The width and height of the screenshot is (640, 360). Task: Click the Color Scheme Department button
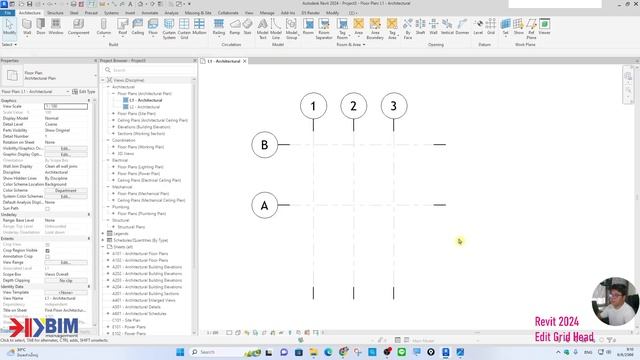pyautogui.click(x=66, y=191)
